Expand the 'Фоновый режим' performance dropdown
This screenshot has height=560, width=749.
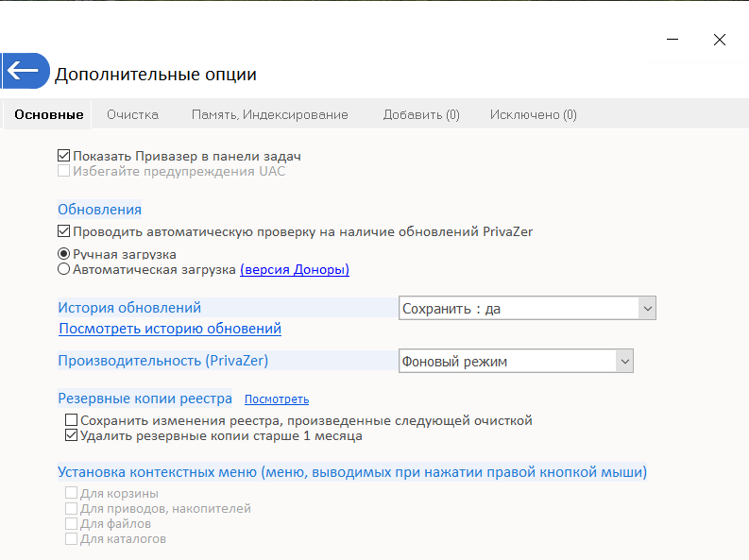[x=516, y=361]
